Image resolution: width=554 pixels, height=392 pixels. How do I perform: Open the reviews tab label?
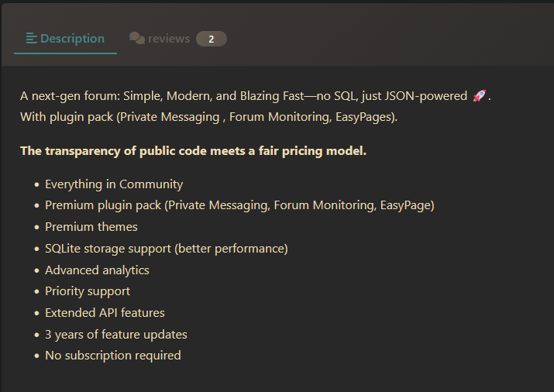169,39
